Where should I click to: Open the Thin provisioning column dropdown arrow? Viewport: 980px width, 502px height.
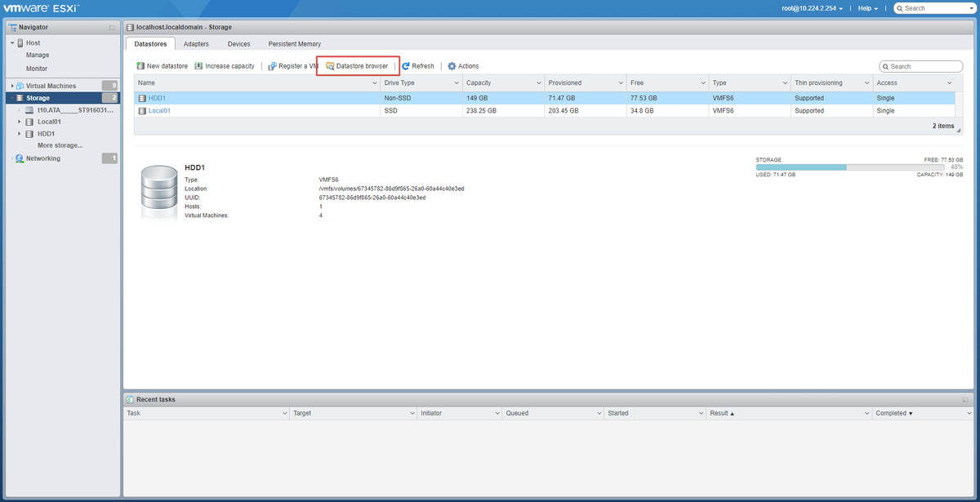click(866, 83)
